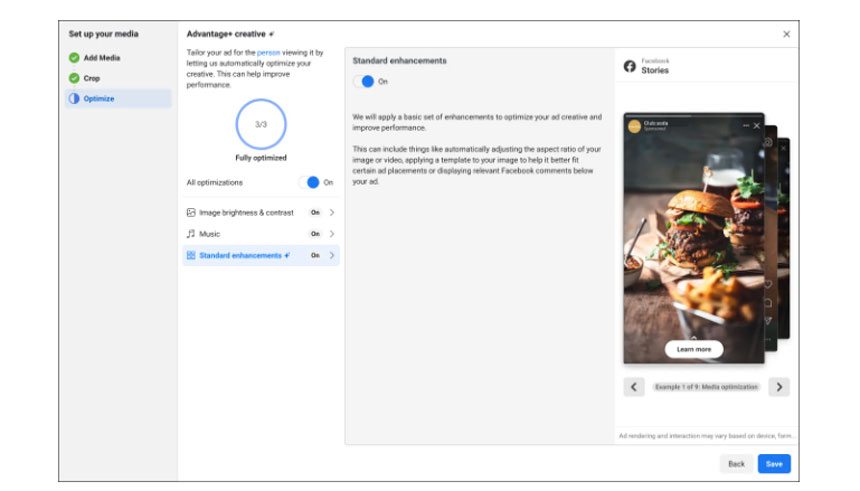The image size is (860, 491).
Task: Click the sparkle icon after Standard enhancements
Action: click(287, 255)
